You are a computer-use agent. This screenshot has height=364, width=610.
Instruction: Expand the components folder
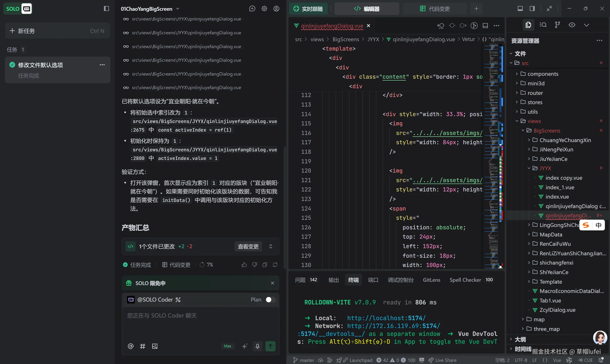coord(543,74)
